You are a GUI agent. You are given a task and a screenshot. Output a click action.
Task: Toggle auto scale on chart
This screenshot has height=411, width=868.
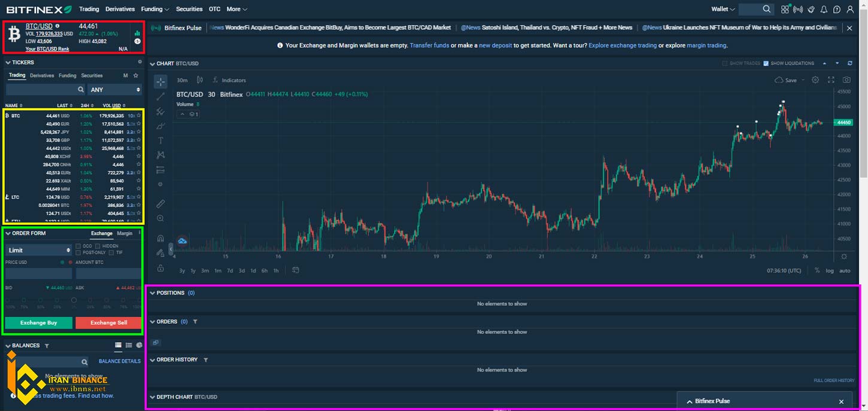[845, 270]
